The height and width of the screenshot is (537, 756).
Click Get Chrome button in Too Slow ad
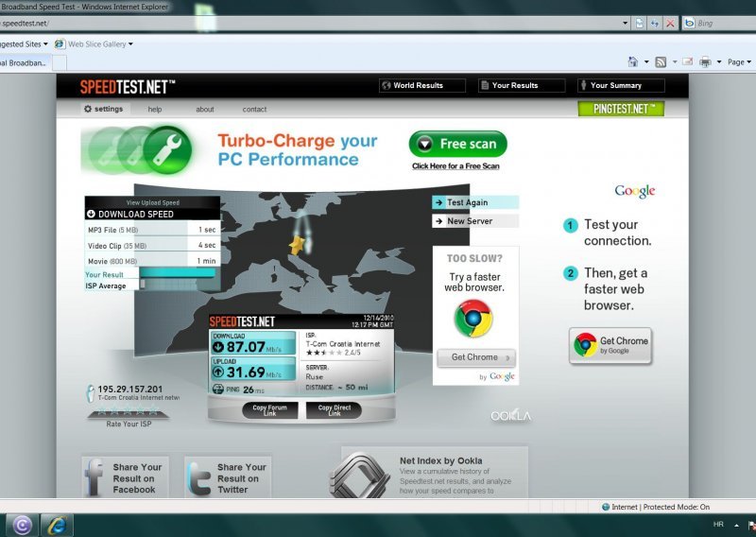click(476, 357)
